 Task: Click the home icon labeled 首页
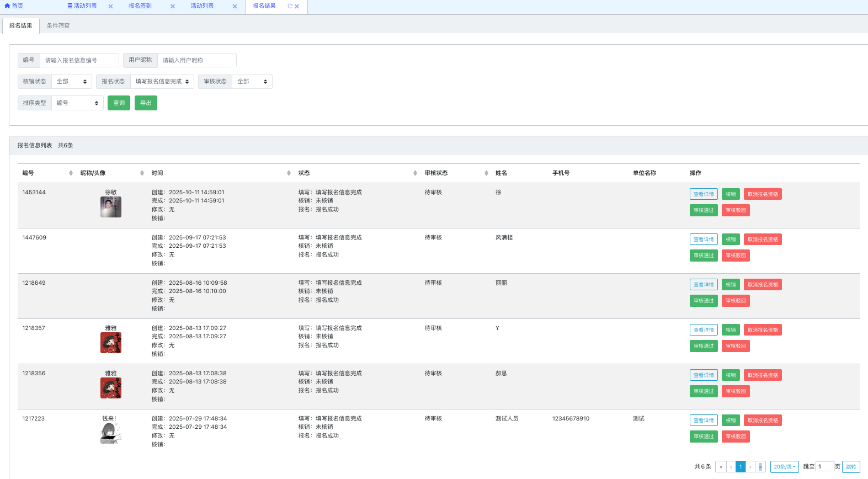click(x=14, y=6)
